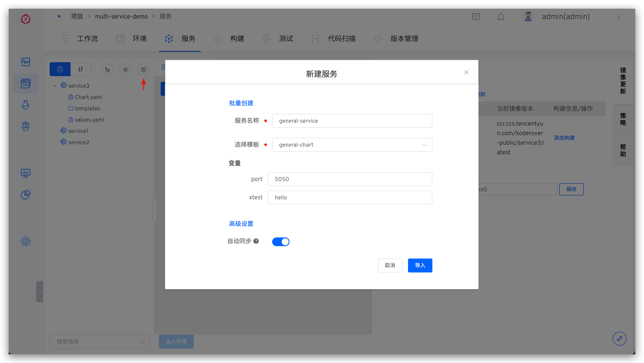Switch to the sort-order view toggle

click(80, 69)
